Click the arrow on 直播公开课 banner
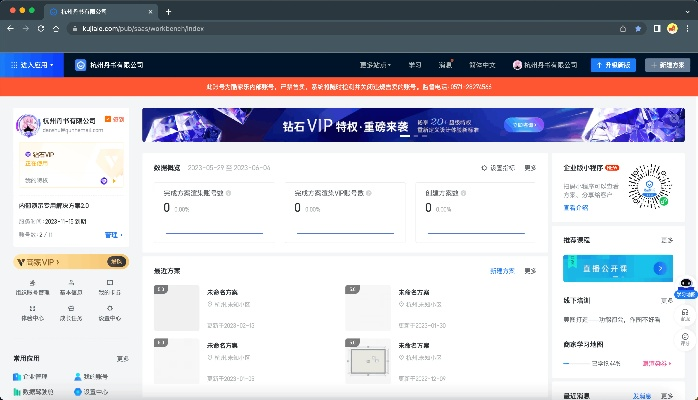Screen dimensions: 698x400 (x=660, y=268)
